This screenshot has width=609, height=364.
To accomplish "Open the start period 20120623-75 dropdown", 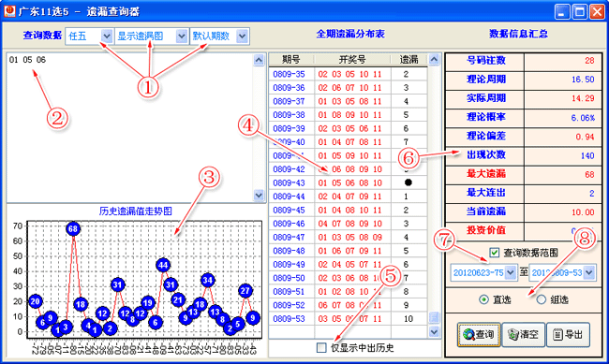I will [483, 273].
